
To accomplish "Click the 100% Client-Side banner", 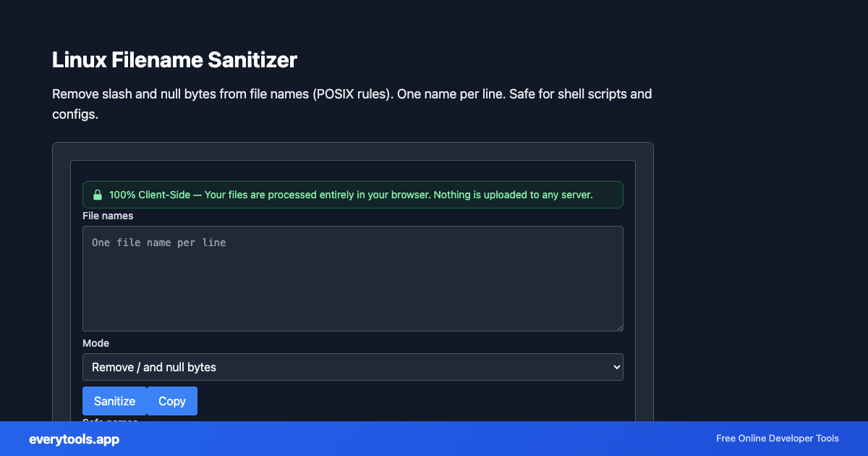I will click(x=352, y=194).
